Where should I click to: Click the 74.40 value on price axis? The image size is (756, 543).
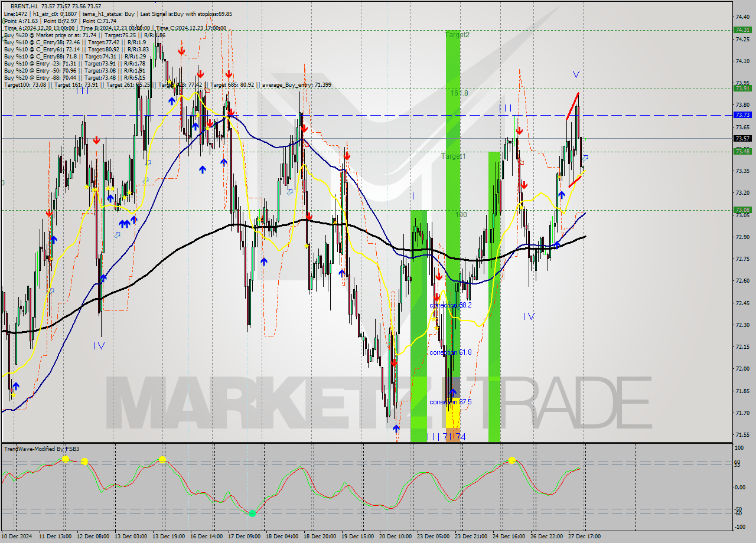click(x=742, y=17)
